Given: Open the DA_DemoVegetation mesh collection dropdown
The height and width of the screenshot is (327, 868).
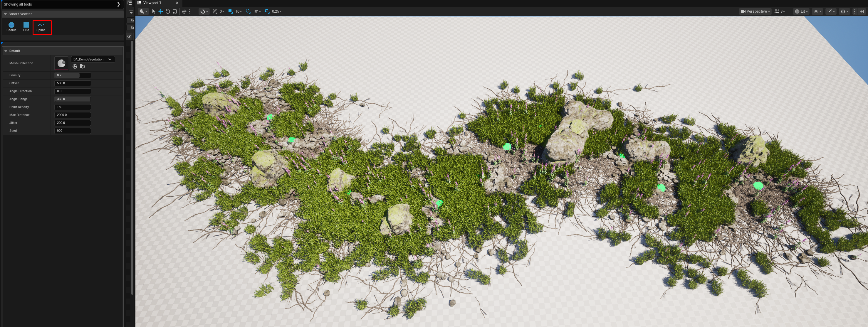Looking at the screenshot, I should [x=93, y=59].
